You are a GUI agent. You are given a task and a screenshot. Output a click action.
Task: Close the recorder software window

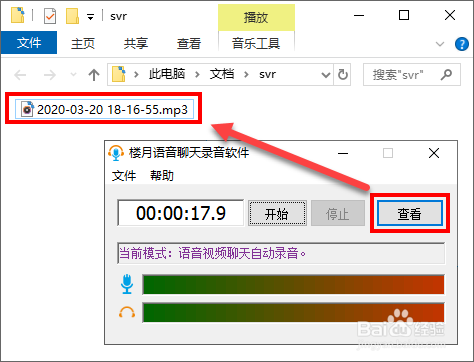click(434, 153)
